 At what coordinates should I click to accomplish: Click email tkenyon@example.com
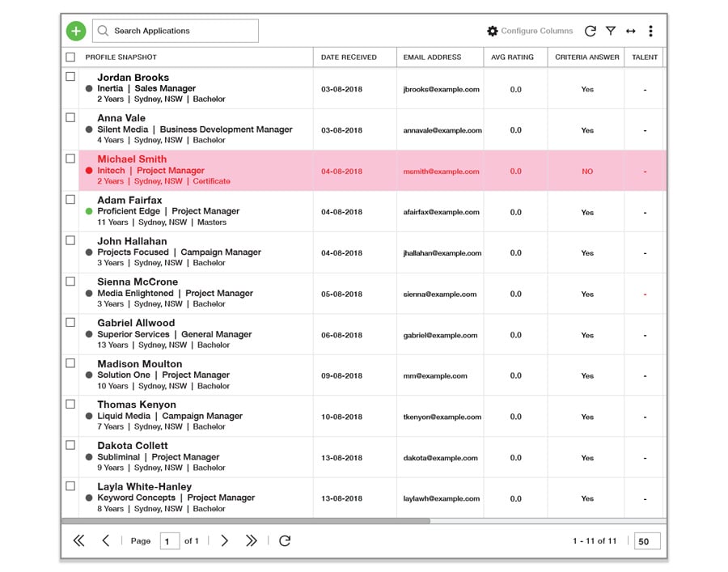pyautogui.click(x=442, y=417)
